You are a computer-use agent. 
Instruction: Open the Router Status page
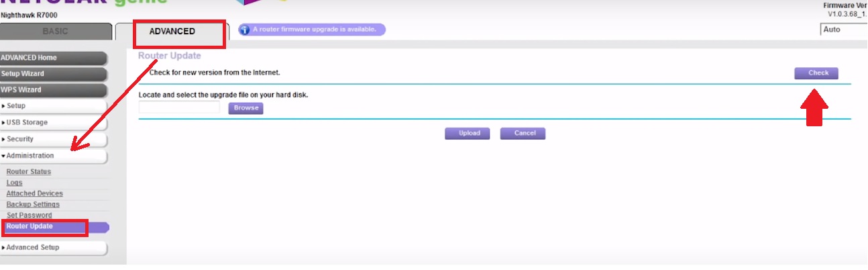click(28, 172)
